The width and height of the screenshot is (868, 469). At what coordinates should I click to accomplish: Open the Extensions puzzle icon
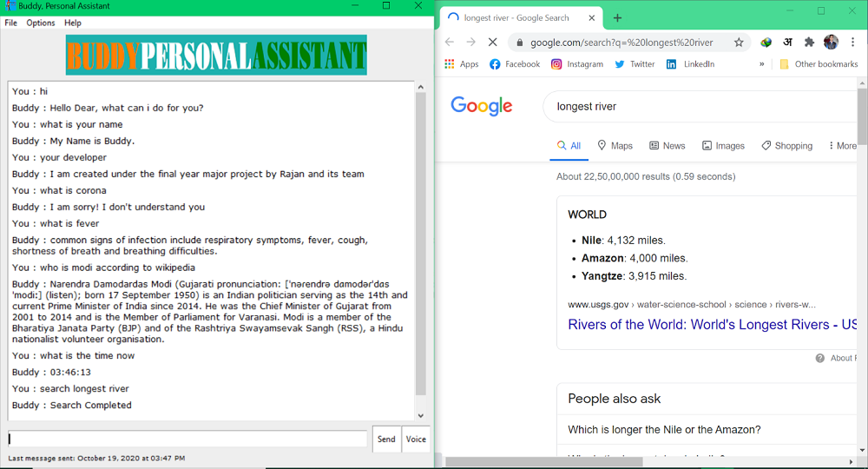click(x=810, y=42)
